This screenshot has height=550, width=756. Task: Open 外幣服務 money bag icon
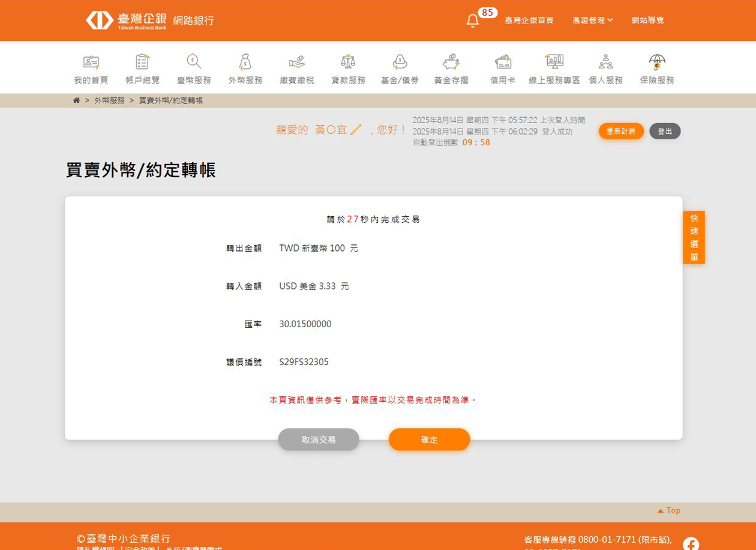click(245, 62)
